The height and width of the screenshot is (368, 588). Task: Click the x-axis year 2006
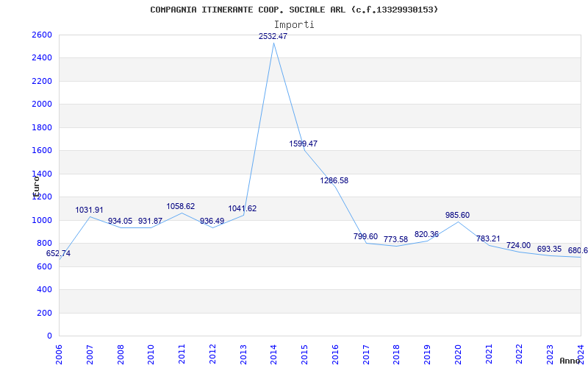pyautogui.click(x=60, y=355)
